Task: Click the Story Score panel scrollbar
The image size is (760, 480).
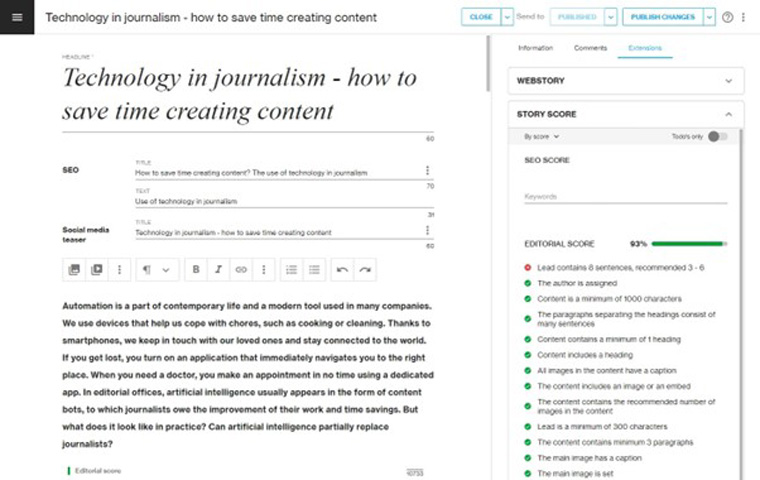Action: (741, 304)
